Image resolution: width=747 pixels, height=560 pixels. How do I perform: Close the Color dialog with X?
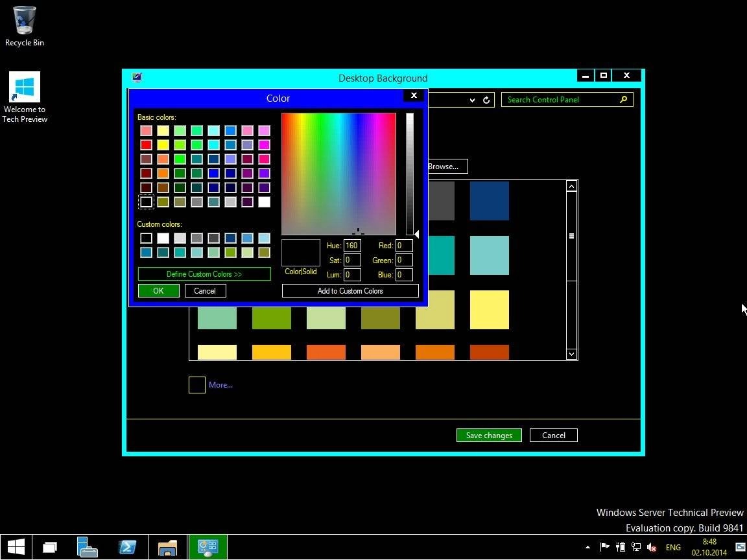click(414, 96)
